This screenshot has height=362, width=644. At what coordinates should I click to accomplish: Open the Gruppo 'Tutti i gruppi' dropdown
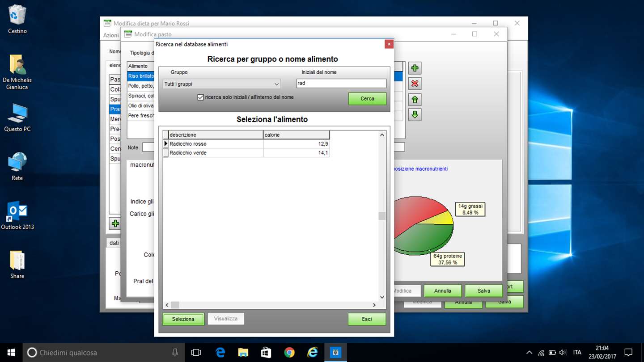tap(222, 84)
